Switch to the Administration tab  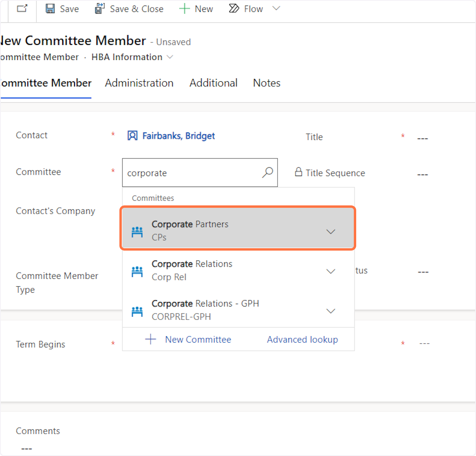click(139, 83)
